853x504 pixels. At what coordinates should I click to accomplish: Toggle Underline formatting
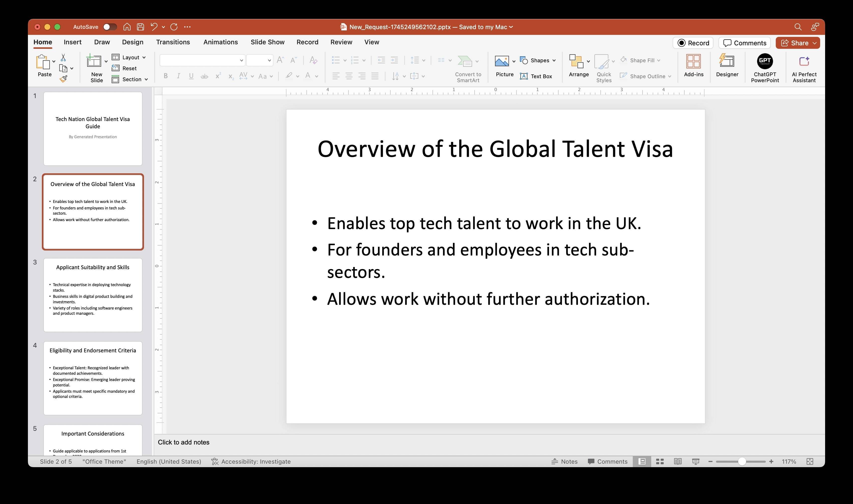coord(191,76)
